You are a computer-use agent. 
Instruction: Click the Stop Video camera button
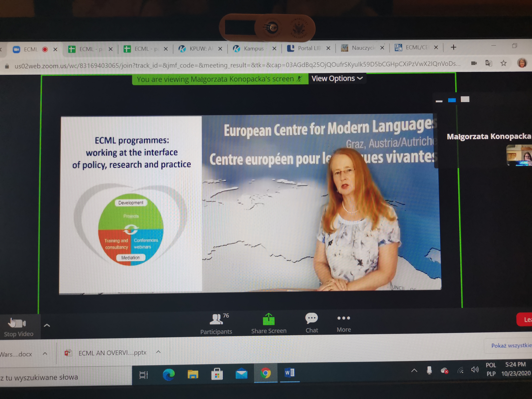18,327
